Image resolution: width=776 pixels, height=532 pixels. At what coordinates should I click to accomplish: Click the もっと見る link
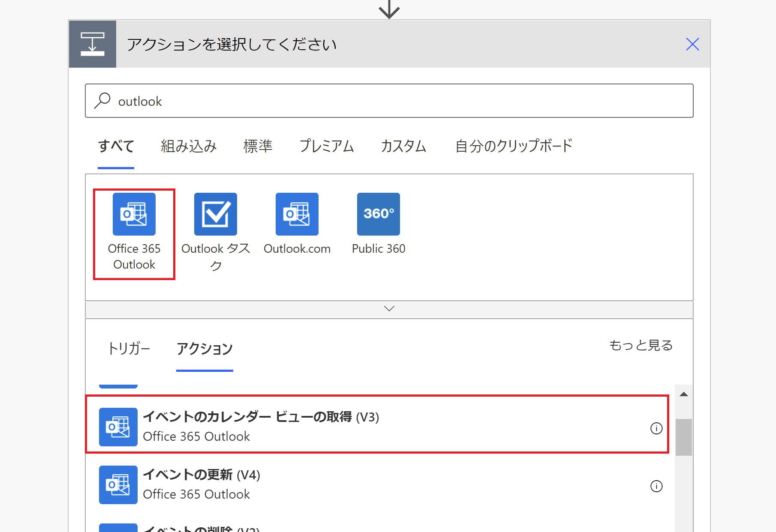click(641, 345)
